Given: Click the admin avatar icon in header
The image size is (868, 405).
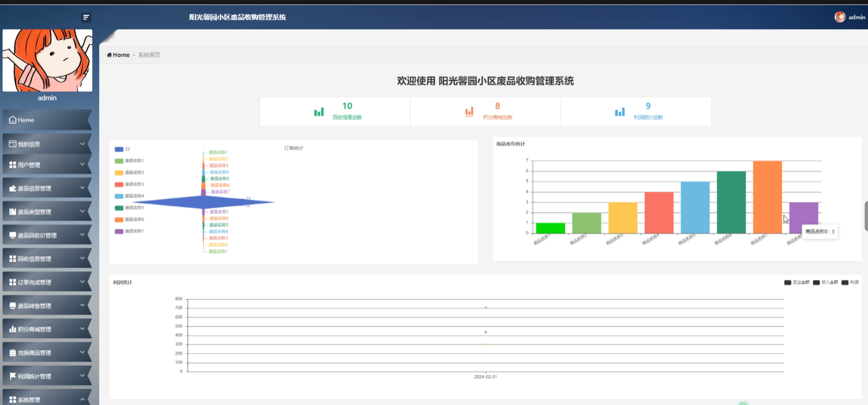Looking at the screenshot, I should (x=840, y=17).
